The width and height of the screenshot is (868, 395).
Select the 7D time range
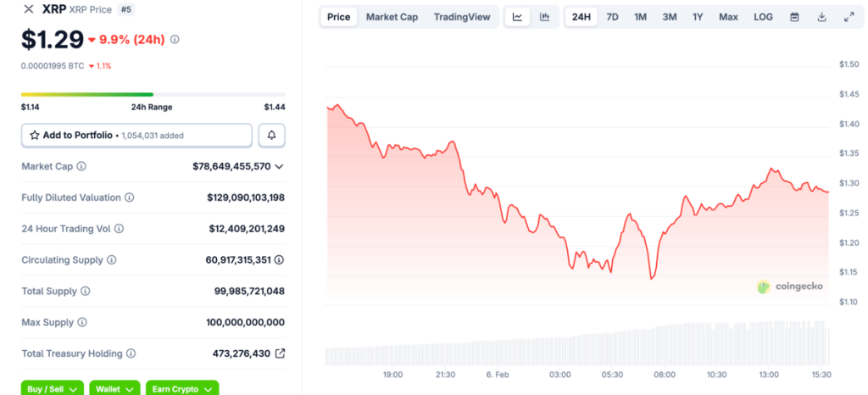tap(612, 17)
